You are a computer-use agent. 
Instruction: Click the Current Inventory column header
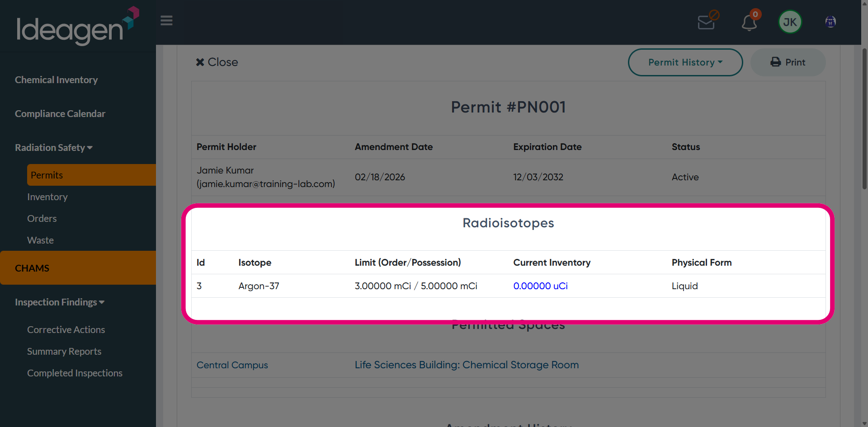(x=552, y=263)
